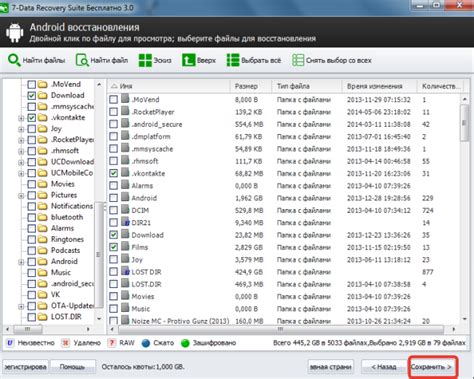Check the Android list checkbox
This screenshot has height=379, width=474.
[x=113, y=198]
